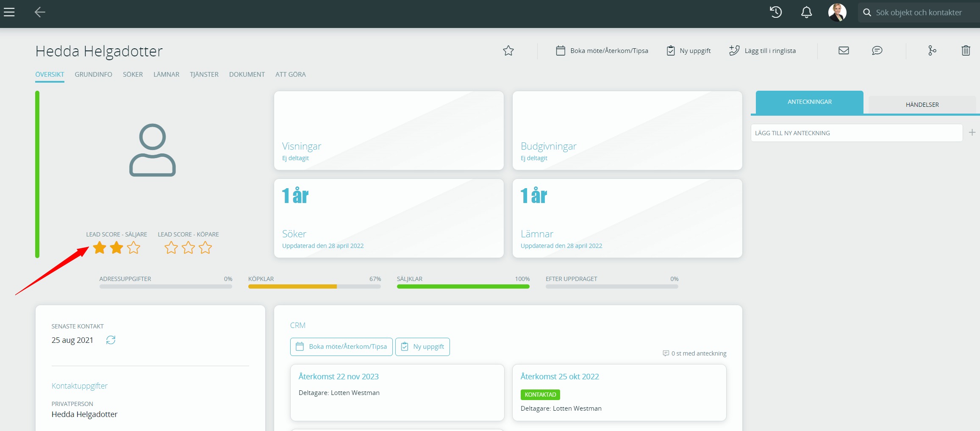
Task: Set buyer lead score to two stars
Action: 189,247
